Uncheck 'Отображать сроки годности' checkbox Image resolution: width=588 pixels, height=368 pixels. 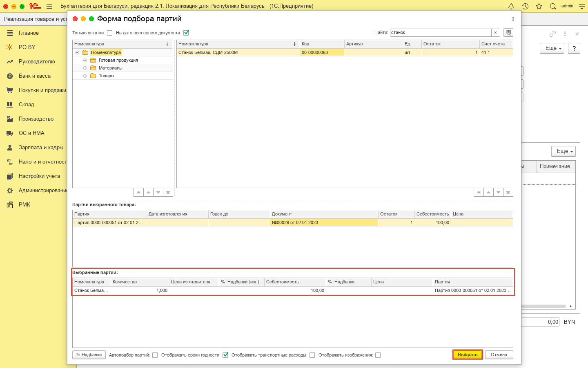coord(225,355)
